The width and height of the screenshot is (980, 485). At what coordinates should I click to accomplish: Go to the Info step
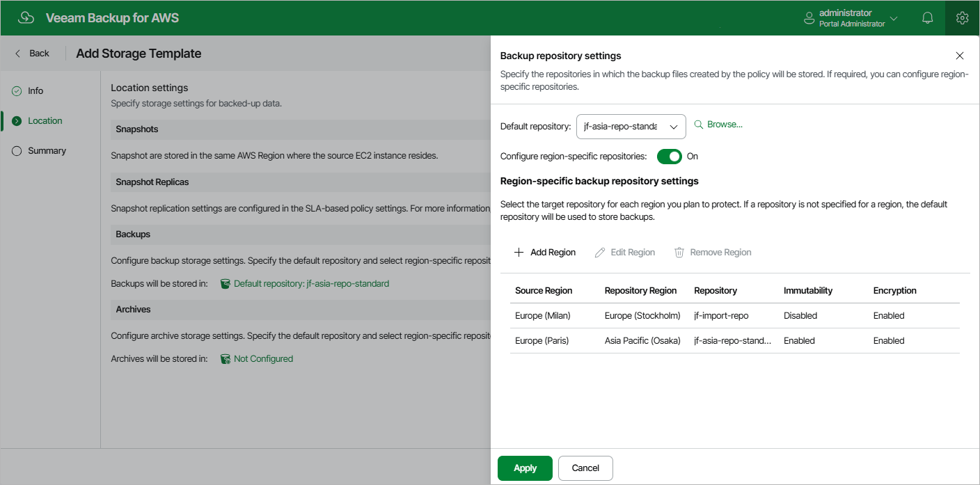(35, 91)
